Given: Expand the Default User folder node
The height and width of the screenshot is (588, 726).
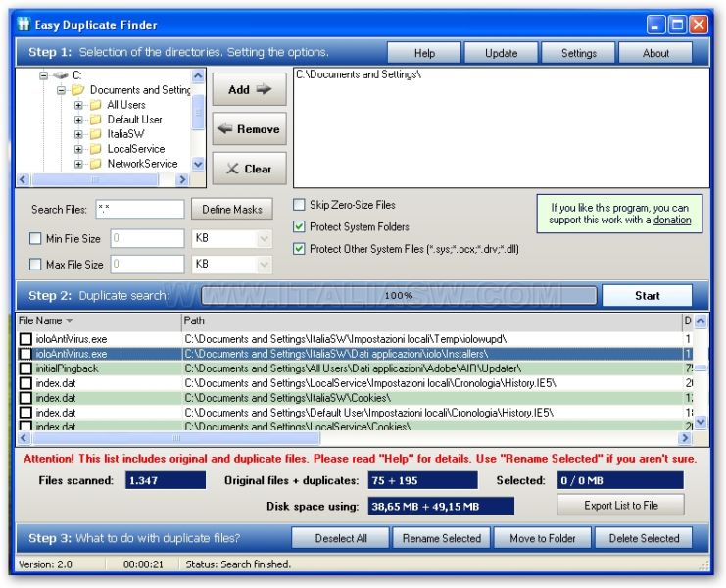Looking at the screenshot, I should (78, 120).
